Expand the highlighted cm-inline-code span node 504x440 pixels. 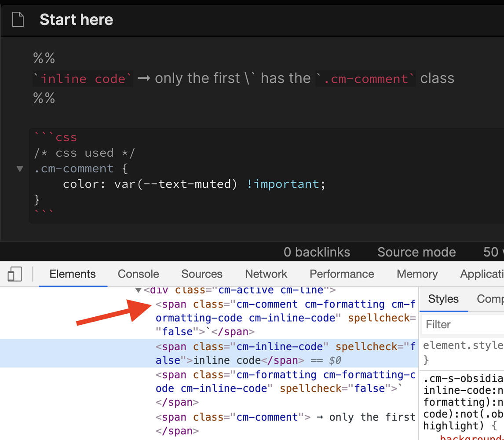pyautogui.click(x=150, y=346)
